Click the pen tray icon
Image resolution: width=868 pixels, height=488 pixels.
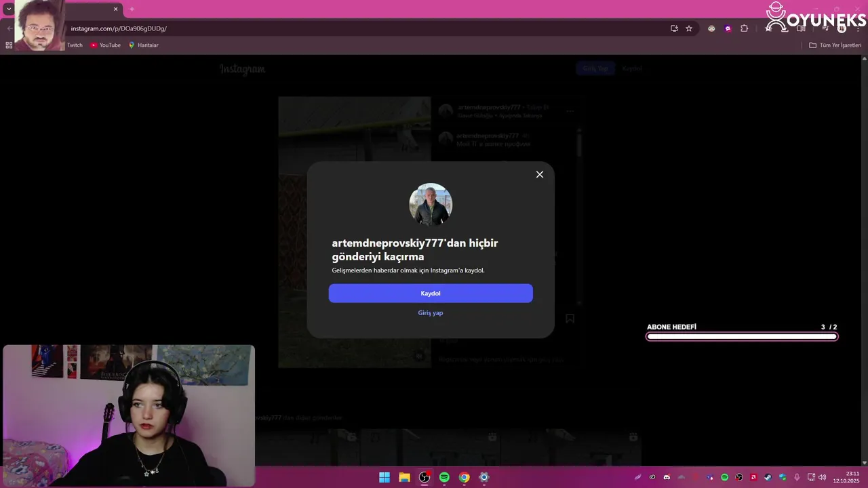pyautogui.click(x=638, y=477)
